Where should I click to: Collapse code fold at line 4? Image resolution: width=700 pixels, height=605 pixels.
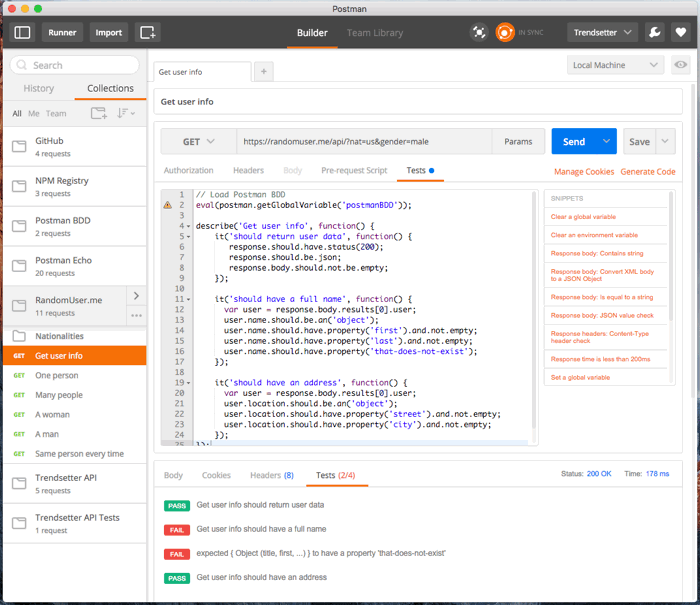tap(188, 226)
